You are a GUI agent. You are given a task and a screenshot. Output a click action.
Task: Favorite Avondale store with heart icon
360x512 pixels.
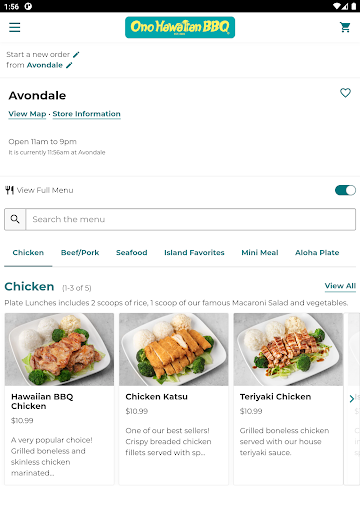[345, 93]
